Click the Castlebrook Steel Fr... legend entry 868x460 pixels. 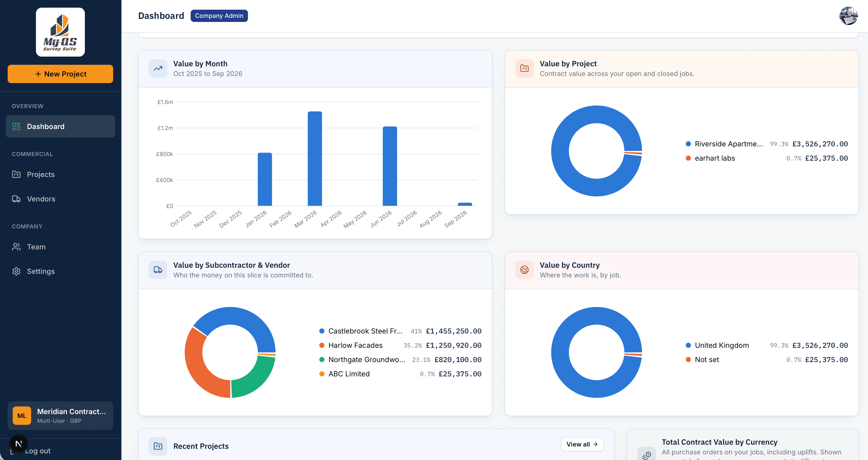400,331
